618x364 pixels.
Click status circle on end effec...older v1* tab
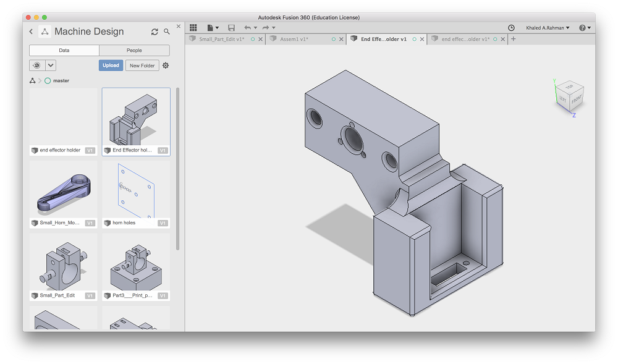click(x=495, y=40)
